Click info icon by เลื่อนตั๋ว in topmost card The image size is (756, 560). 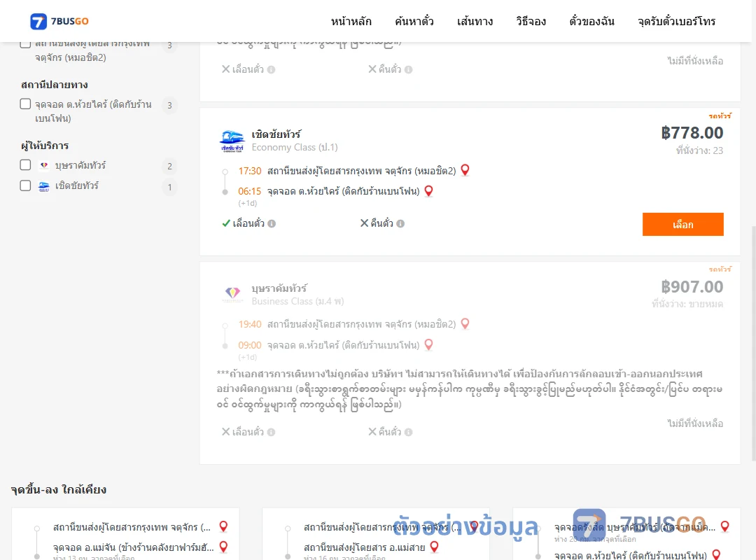(x=272, y=69)
